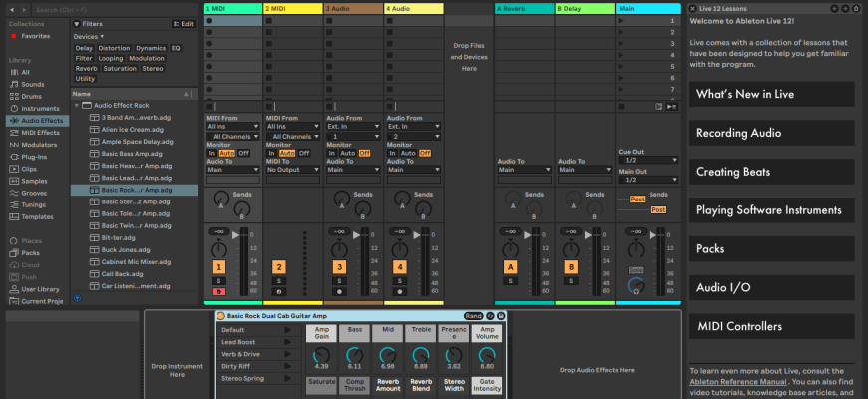Click the Edit button next to Filters
868x399 pixels.
point(184,23)
